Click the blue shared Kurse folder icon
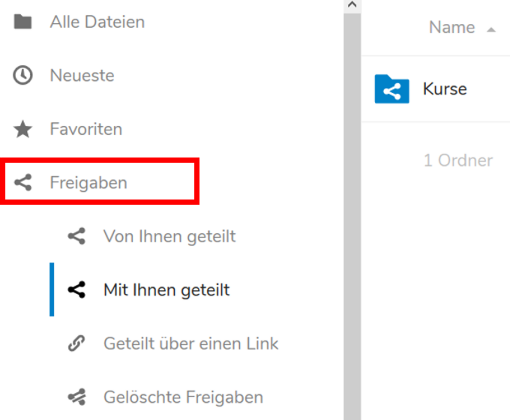This screenshot has width=510, height=420. coord(391,89)
